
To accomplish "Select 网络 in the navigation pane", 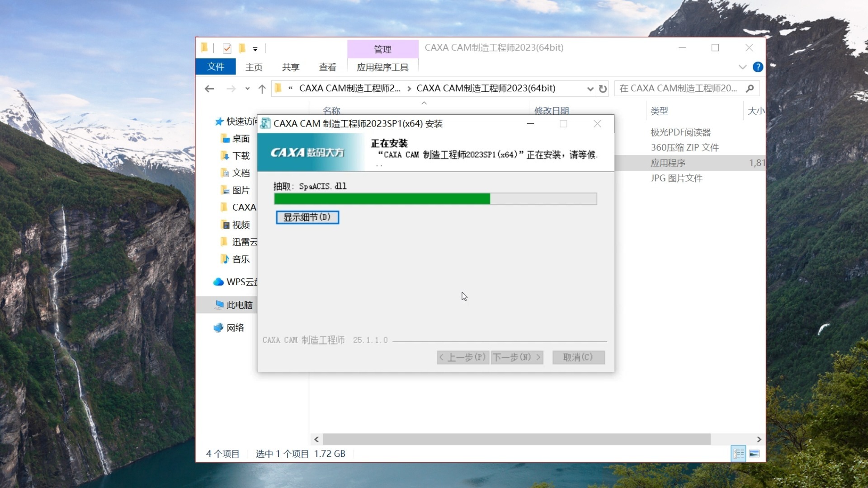I will pos(229,328).
